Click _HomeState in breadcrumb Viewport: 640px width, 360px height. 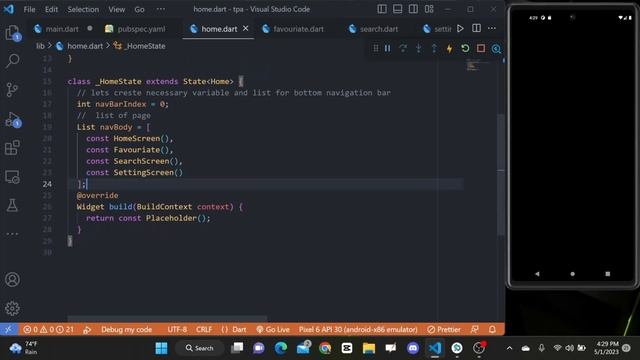[x=145, y=46]
